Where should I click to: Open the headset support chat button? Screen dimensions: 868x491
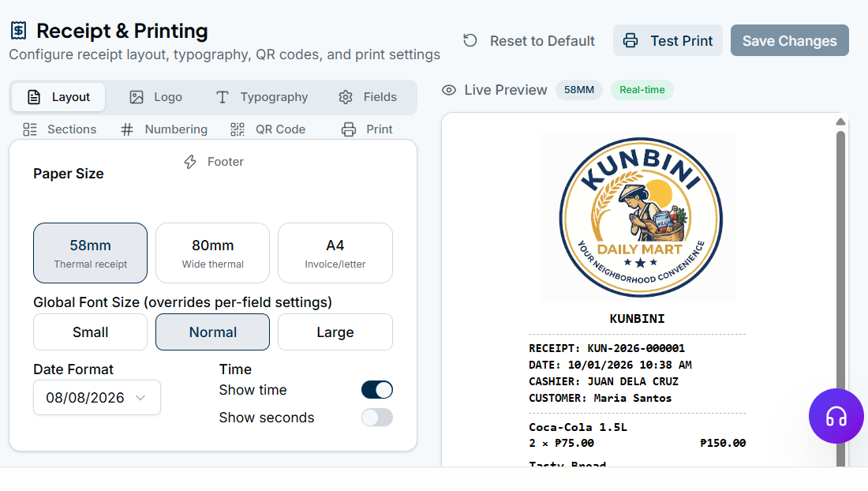tap(836, 416)
